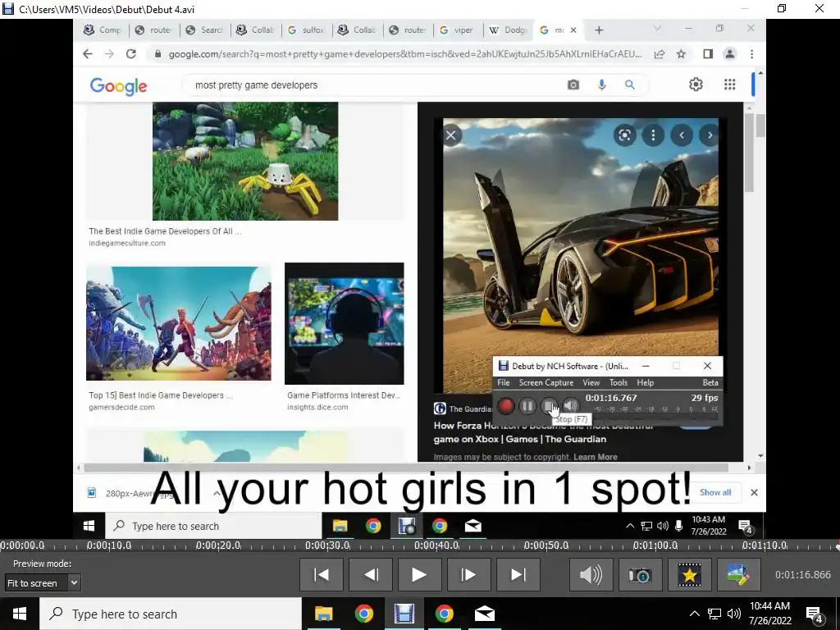
Task: Click the 0:01:16.866 time readout
Action: [x=802, y=575]
